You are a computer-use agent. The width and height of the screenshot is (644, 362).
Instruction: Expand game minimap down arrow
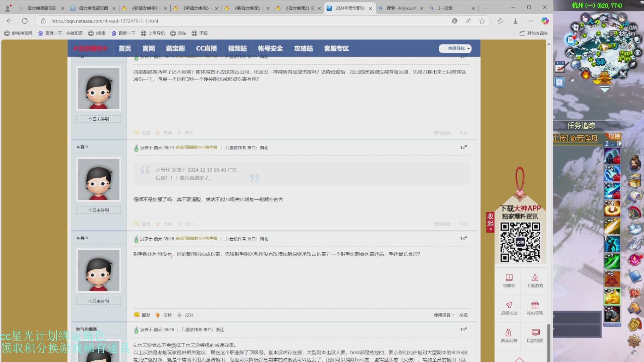(604, 89)
